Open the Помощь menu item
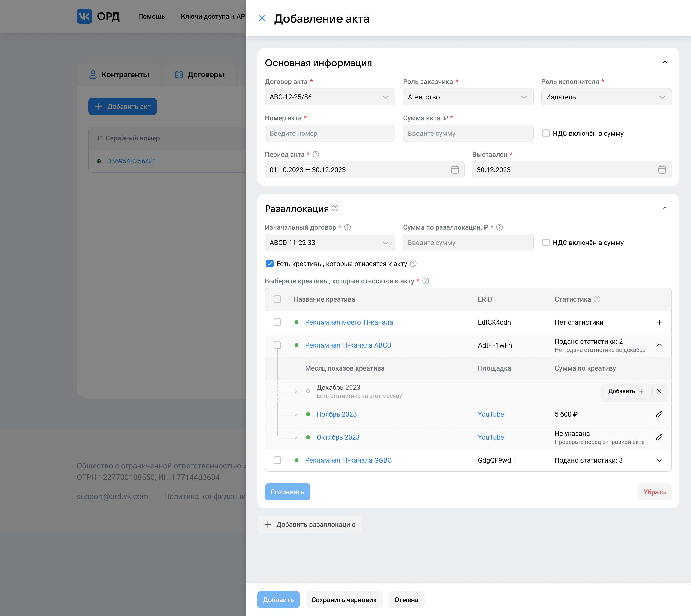This screenshot has height=616, width=691. [151, 17]
